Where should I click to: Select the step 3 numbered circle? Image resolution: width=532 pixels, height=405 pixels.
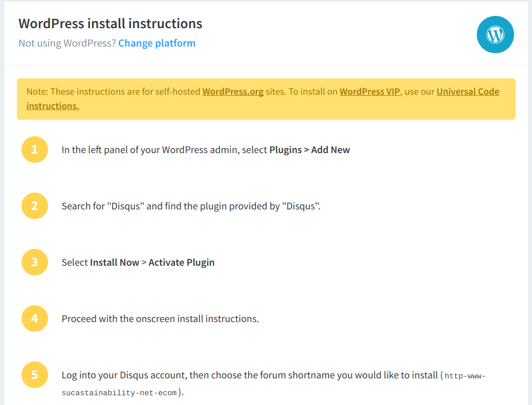(x=34, y=262)
